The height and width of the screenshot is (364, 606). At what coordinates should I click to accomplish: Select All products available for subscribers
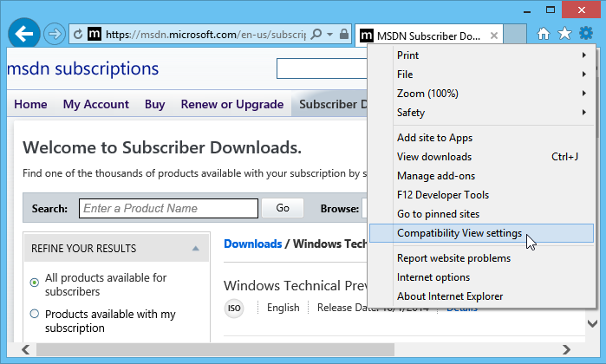35,283
